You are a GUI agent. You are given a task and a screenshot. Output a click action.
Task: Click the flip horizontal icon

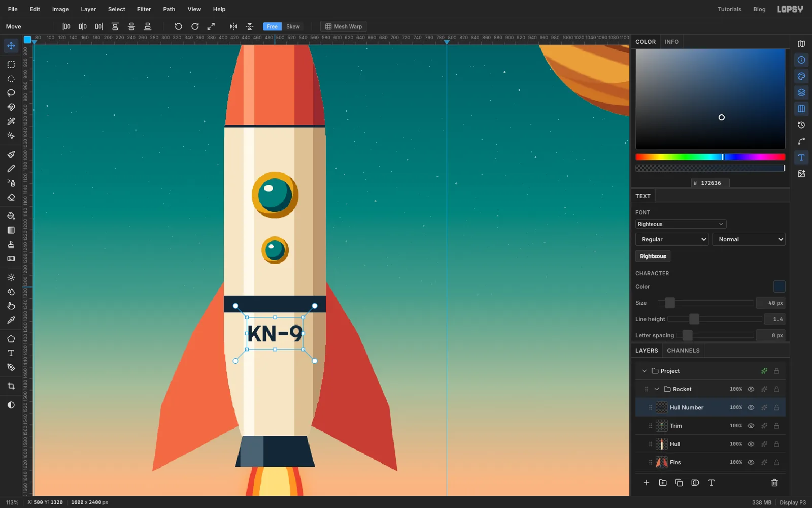coord(233,26)
